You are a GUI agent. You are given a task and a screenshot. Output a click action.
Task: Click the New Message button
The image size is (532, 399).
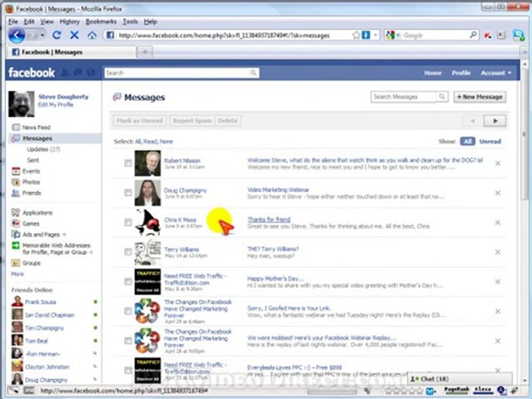(480, 96)
